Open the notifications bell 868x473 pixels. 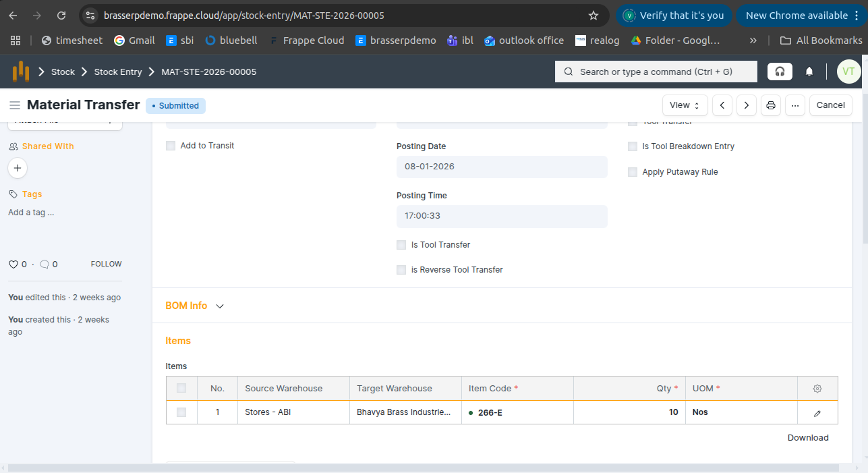(809, 72)
